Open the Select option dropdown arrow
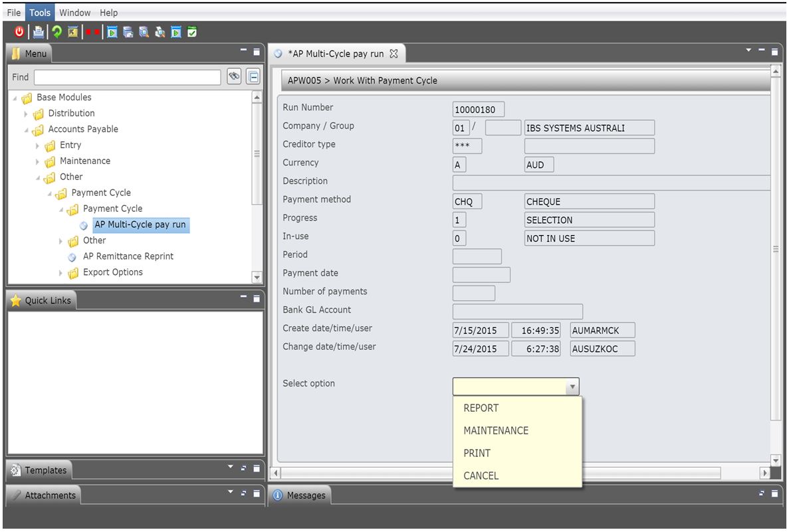Viewport: 793px width, 532px height. tap(572, 387)
